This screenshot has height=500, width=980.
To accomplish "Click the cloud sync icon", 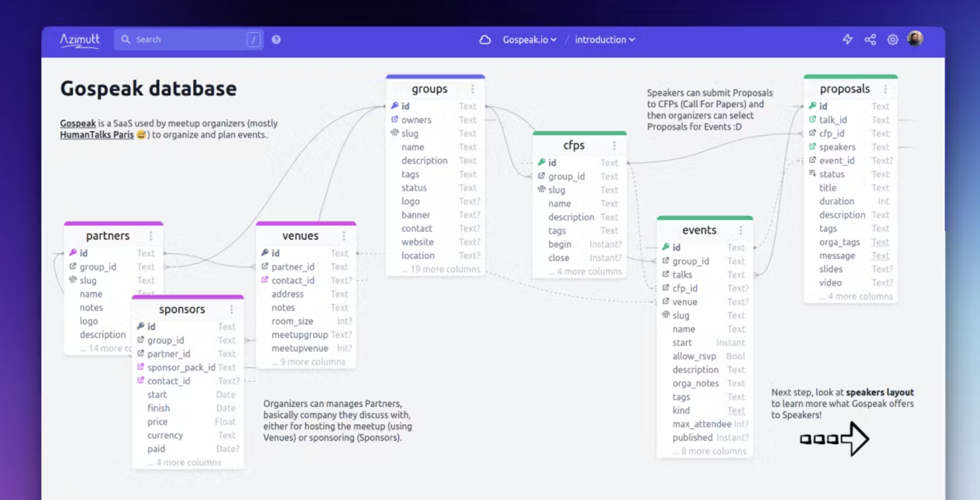I will point(485,40).
